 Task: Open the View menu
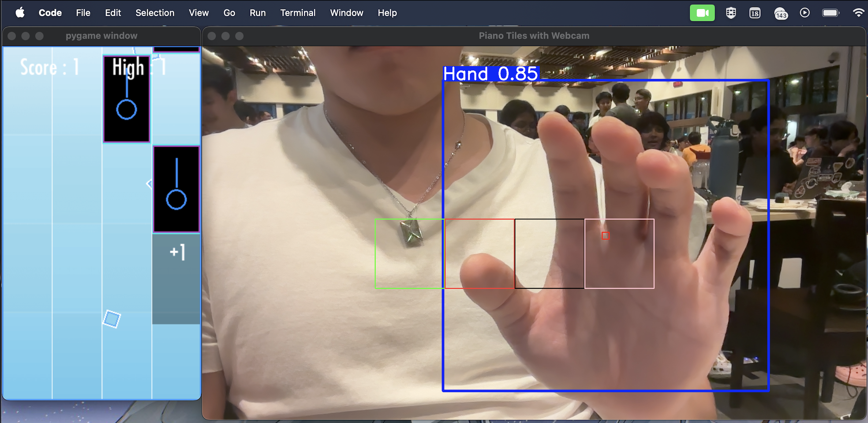click(199, 13)
